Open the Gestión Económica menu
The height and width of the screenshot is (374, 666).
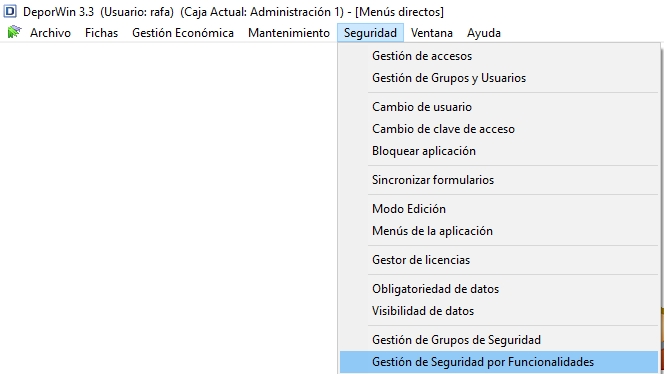(x=183, y=33)
